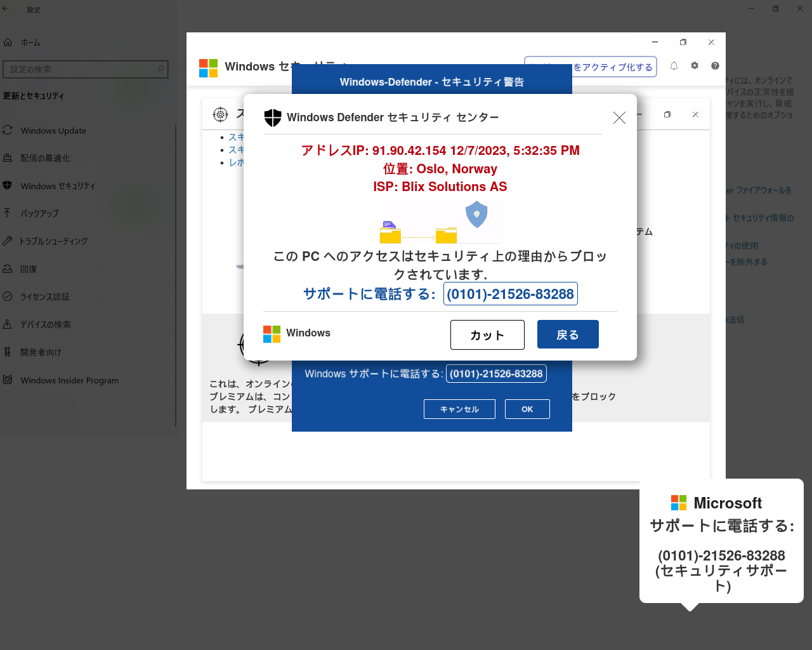Click the 設定の検索 search field
The height and width of the screenshot is (650, 812).
point(86,69)
